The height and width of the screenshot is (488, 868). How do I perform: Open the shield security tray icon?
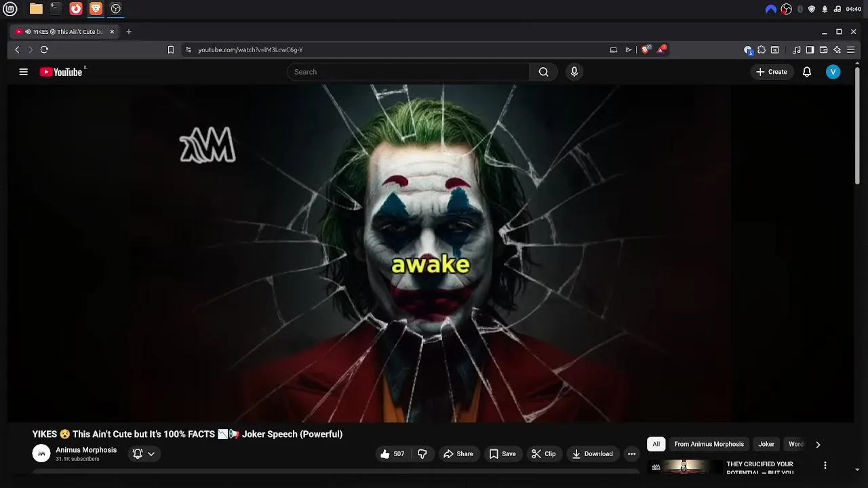click(x=812, y=9)
